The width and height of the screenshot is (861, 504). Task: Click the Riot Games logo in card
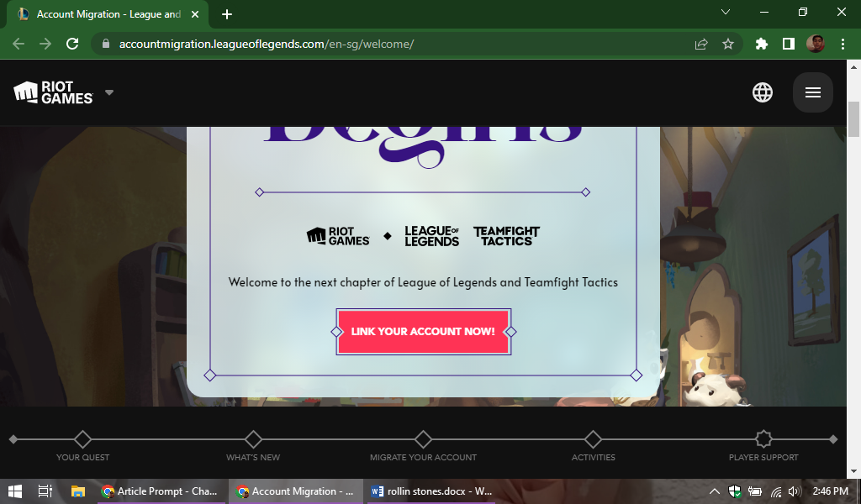[x=338, y=236]
